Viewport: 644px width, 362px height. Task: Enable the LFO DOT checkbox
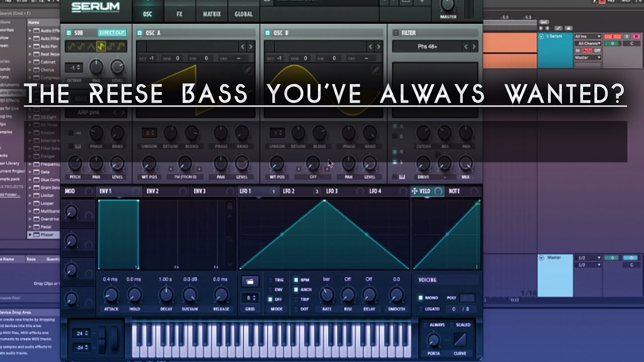(296, 309)
